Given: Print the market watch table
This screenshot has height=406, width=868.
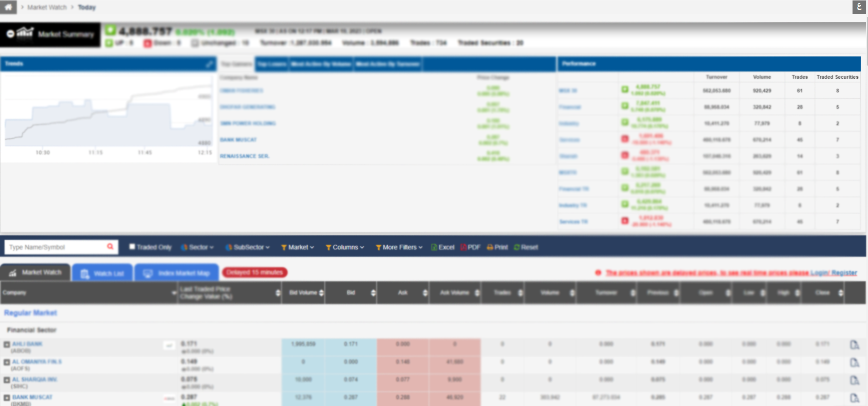Looking at the screenshot, I should pos(497,247).
